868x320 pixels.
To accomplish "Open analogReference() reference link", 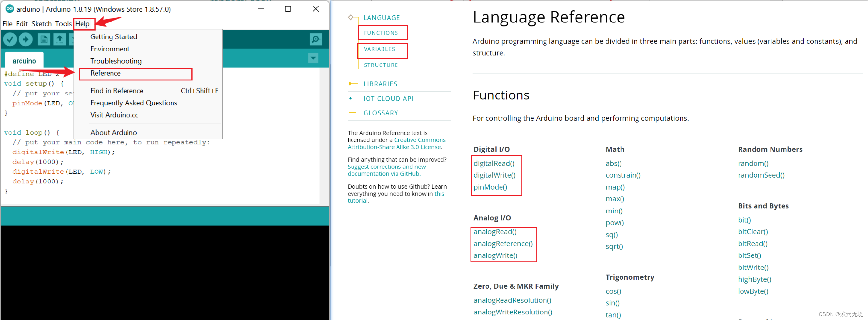I will pos(503,243).
